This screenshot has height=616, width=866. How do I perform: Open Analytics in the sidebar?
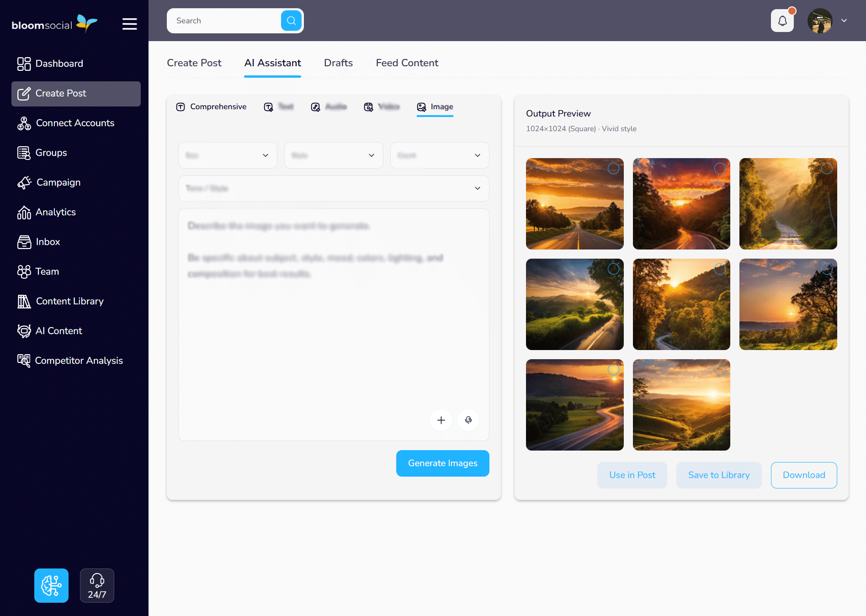click(x=76, y=212)
